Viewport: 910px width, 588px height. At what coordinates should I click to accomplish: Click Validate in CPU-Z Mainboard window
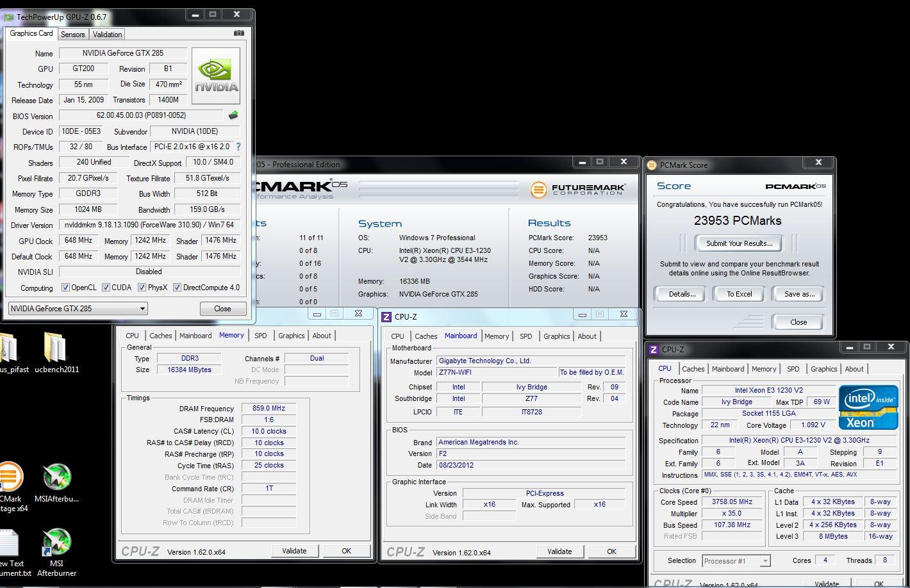pyautogui.click(x=559, y=551)
